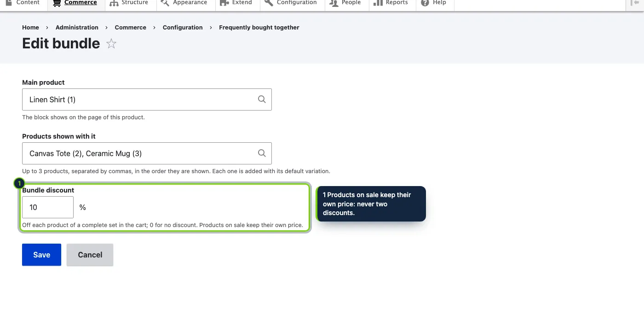The width and height of the screenshot is (644, 321).
Task: Open the Frequently bought together breadcrumb
Action: coord(259,28)
